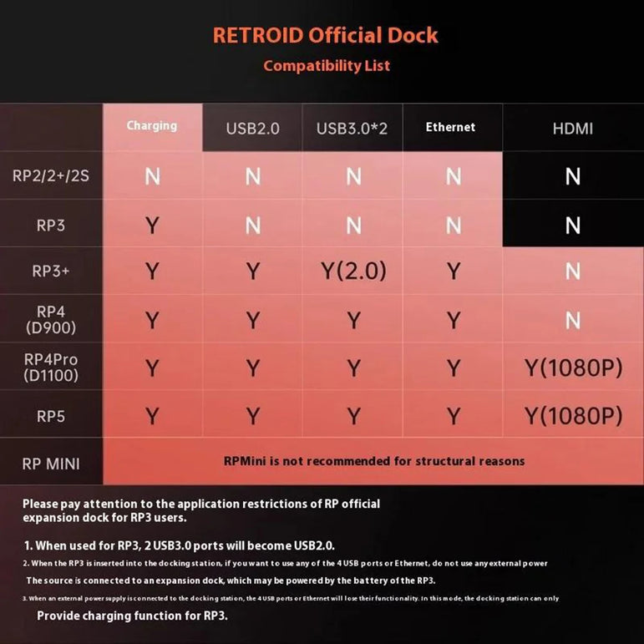Click the RP MINI row label

pos(51,462)
